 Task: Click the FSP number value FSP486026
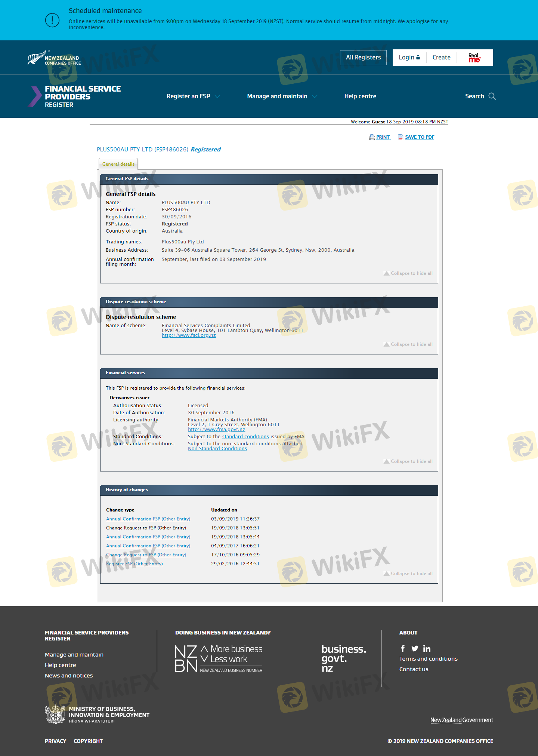tap(175, 210)
